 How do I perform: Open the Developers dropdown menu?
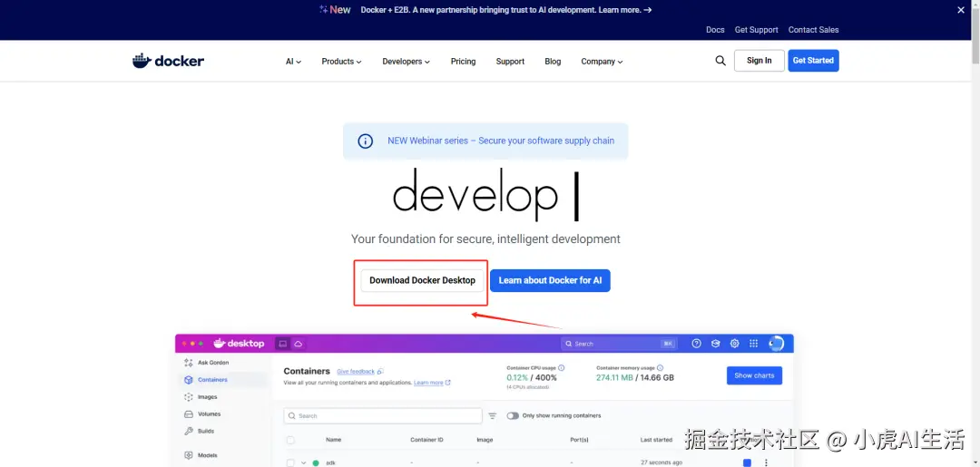pos(407,62)
